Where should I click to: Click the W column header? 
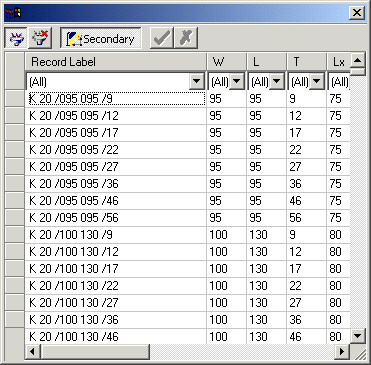pos(227,62)
